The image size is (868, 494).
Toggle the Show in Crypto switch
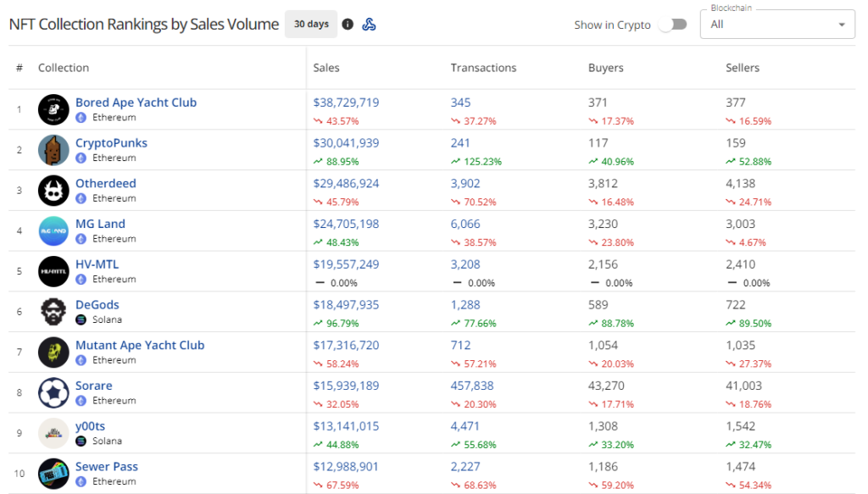tap(672, 25)
